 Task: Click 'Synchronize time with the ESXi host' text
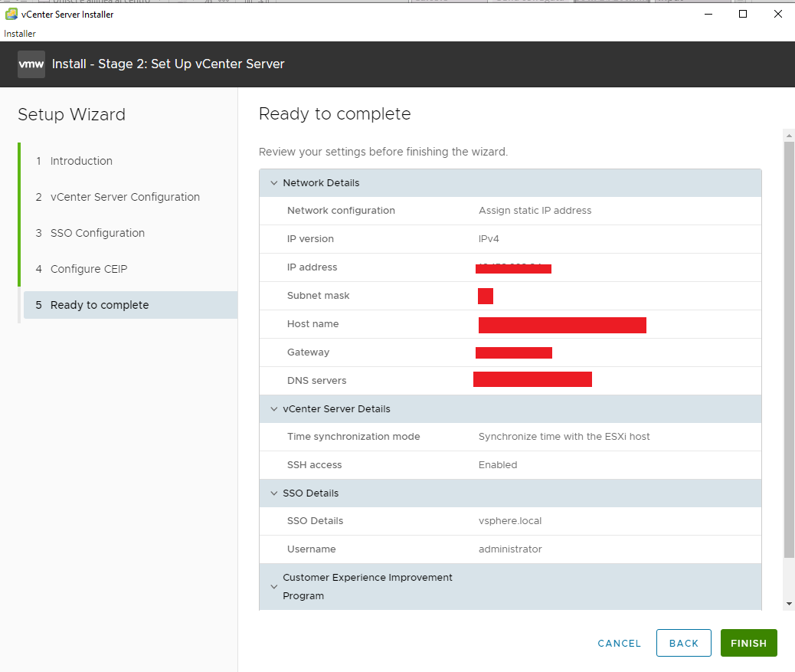(x=564, y=437)
